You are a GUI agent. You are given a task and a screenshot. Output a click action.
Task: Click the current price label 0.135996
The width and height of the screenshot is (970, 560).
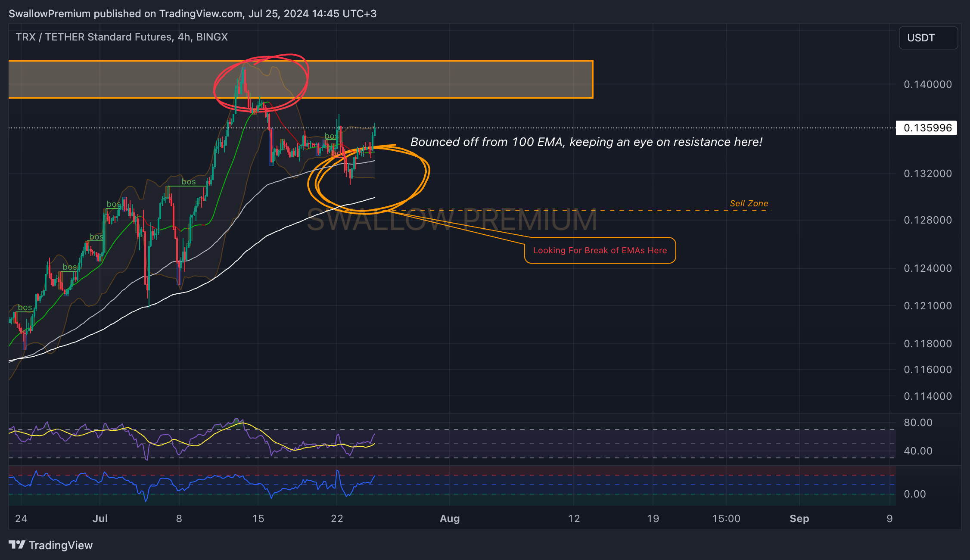926,128
